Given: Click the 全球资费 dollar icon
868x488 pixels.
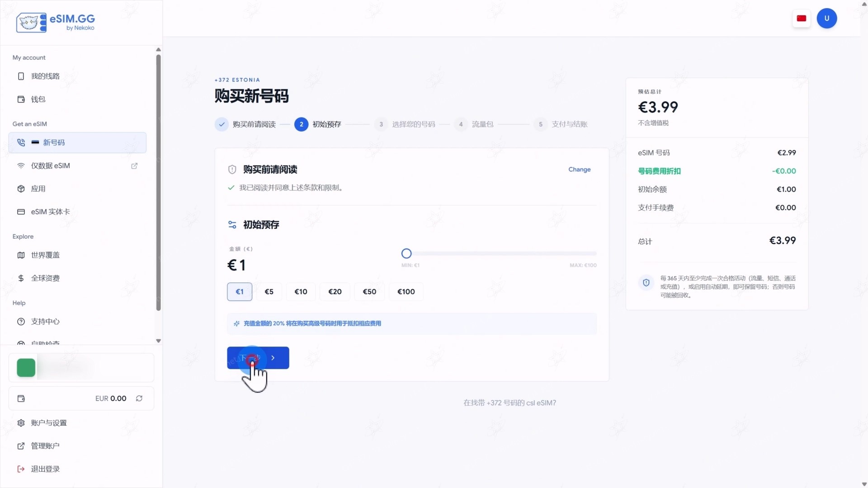Looking at the screenshot, I should pos(21,278).
